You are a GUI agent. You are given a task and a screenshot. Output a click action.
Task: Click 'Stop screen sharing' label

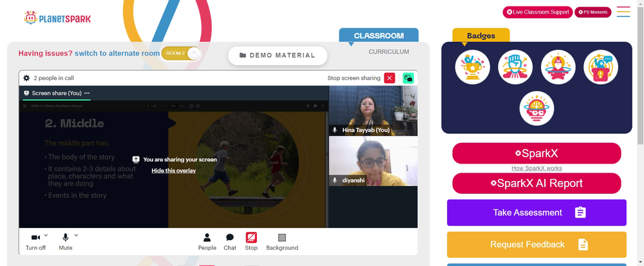tap(354, 78)
